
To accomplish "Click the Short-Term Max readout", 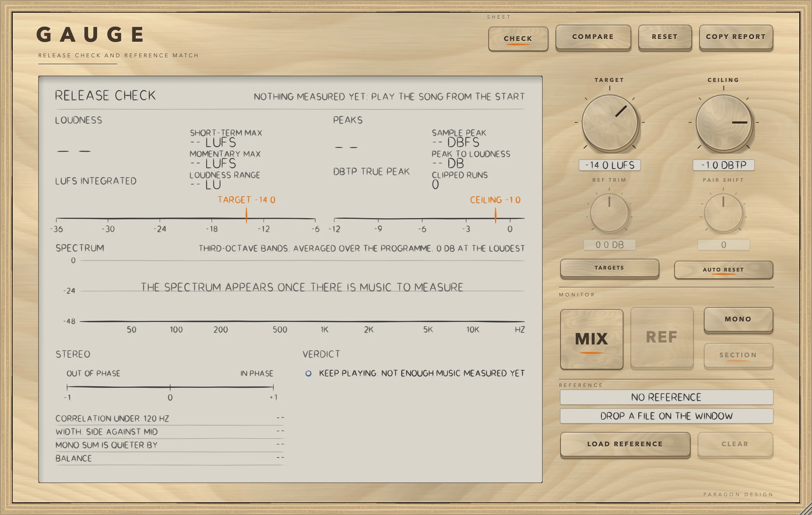I will (x=226, y=139).
